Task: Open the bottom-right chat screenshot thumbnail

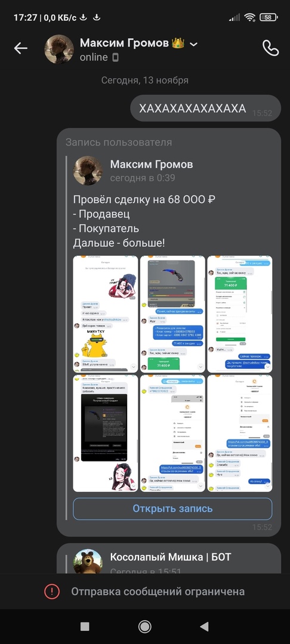Action: click(x=239, y=433)
